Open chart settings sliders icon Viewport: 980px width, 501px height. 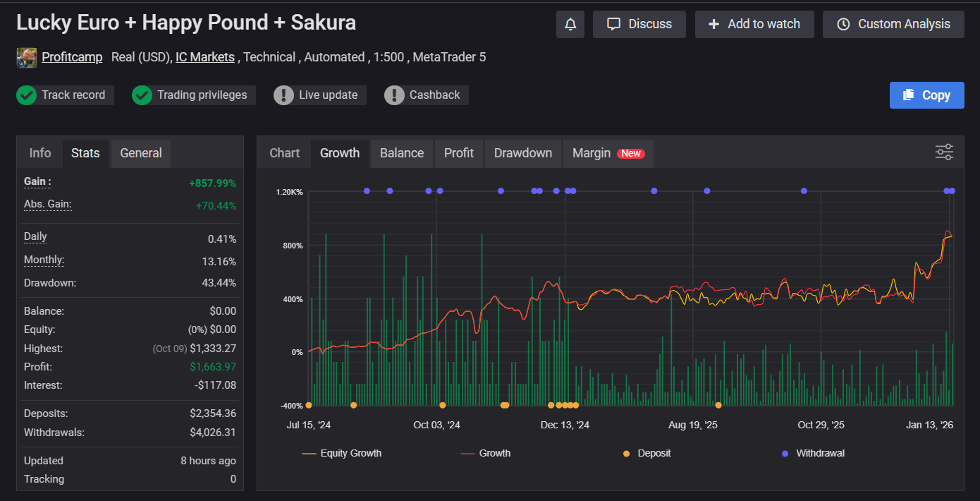click(x=944, y=152)
